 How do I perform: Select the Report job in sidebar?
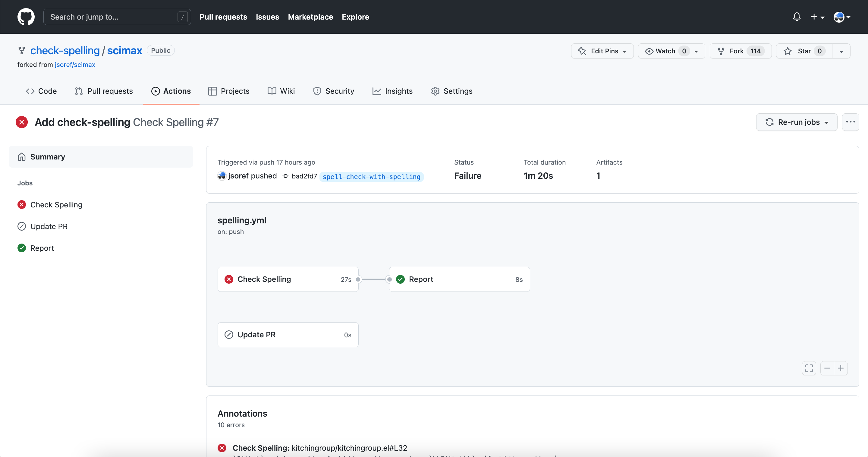[x=42, y=248]
